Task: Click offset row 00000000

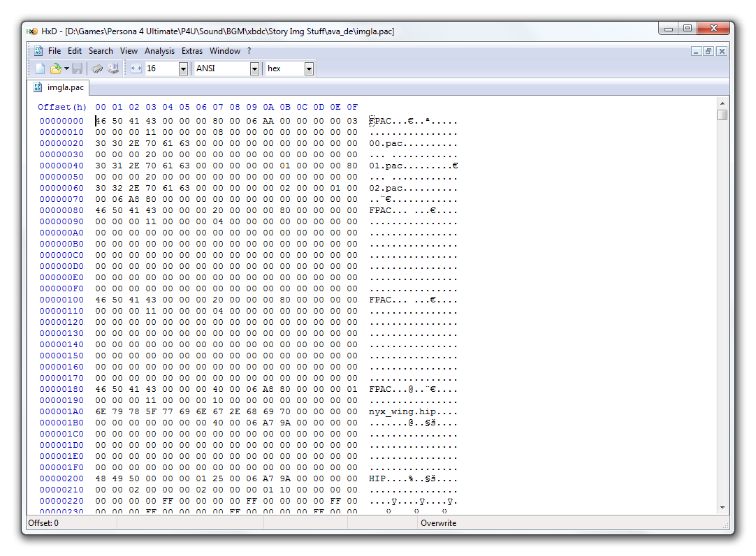Action: point(61,121)
